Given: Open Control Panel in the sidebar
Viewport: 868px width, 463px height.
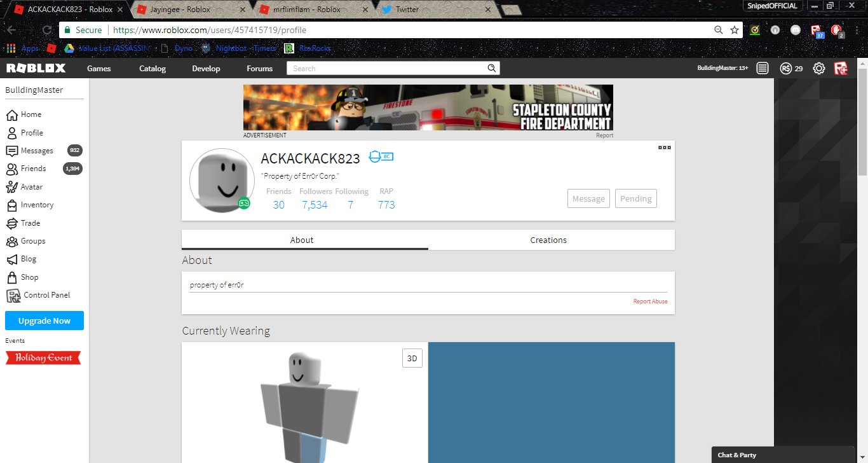Looking at the screenshot, I should pos(46,295).
